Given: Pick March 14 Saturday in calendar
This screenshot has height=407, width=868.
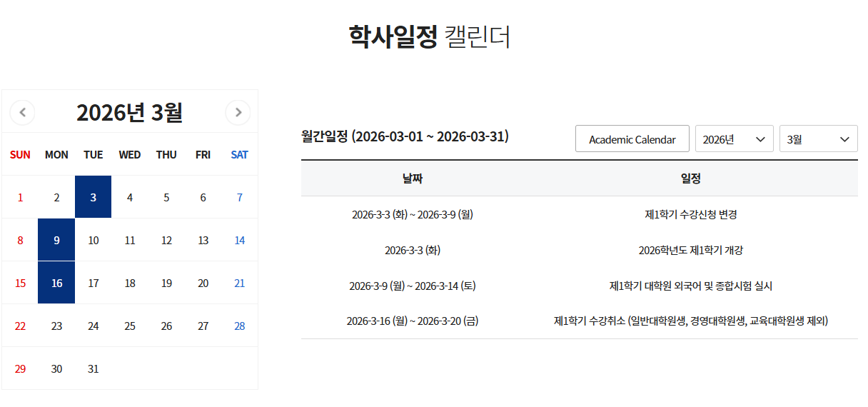Looking at the screenshot, I should point(239,241).
